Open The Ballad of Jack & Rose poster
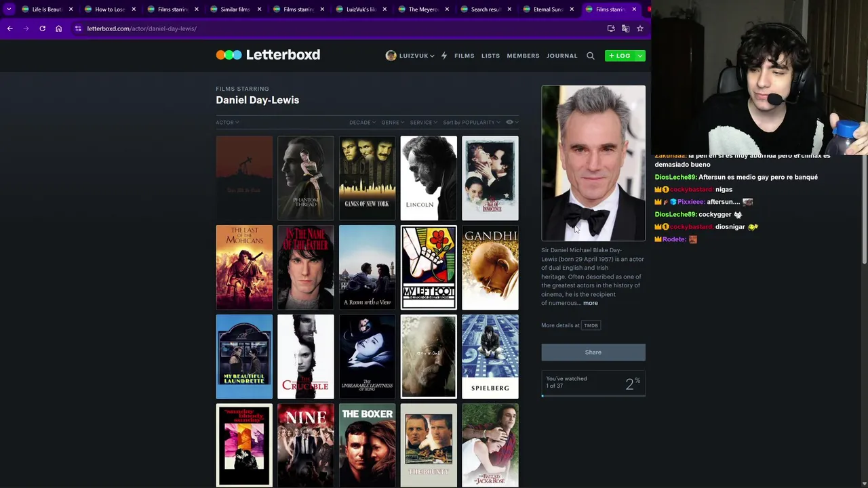868x488 pixels. [x=490, y=445]
